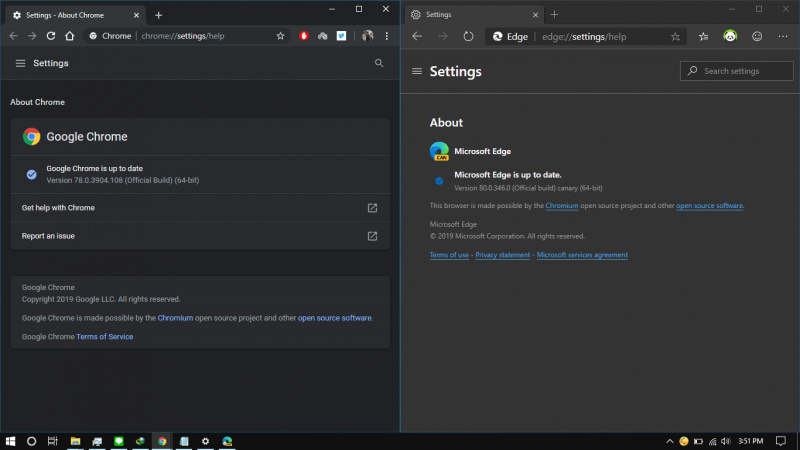Screen dimensions: 800x450
Task: Open the Chromium link on Edge About page
Action: click(562, 206)
